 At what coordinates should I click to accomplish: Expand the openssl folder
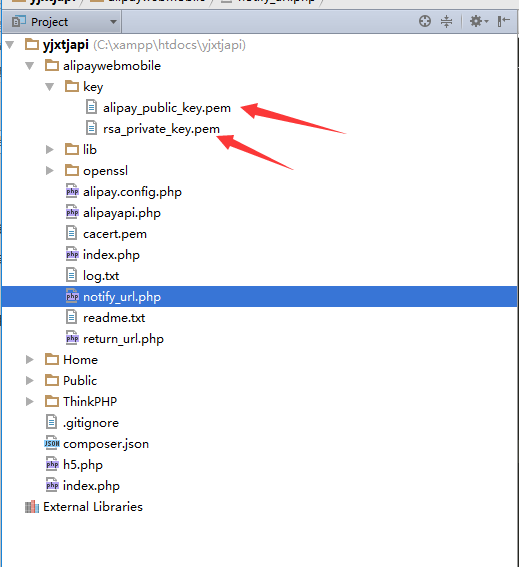point(50,171)
